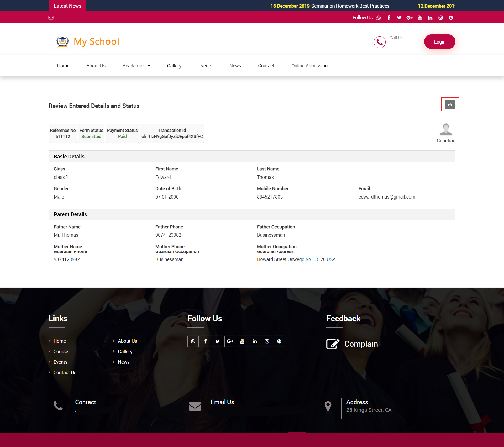Viewport: 504px width, 447px height.
Task: Open WhatsApp from the header Follow Us row
Action: coord(378,18)
